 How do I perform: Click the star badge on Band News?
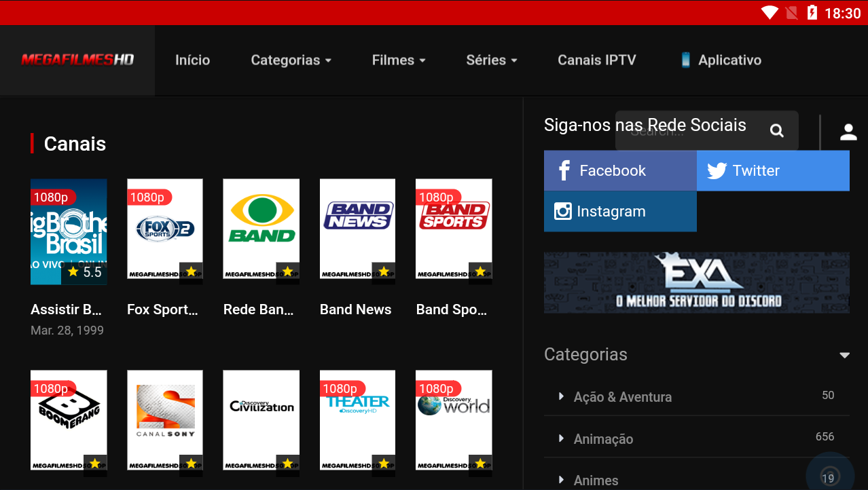[384, 271]
